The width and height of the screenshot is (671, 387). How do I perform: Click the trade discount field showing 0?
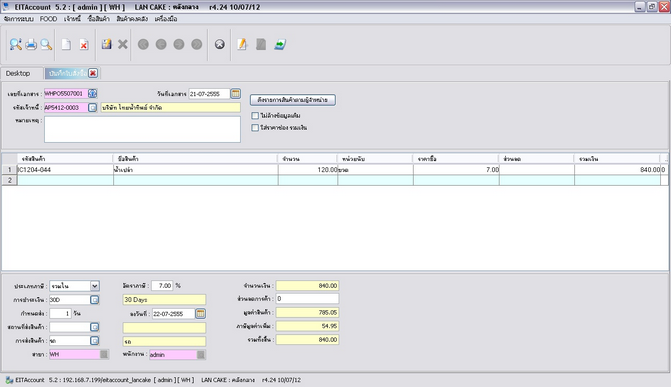307,298
